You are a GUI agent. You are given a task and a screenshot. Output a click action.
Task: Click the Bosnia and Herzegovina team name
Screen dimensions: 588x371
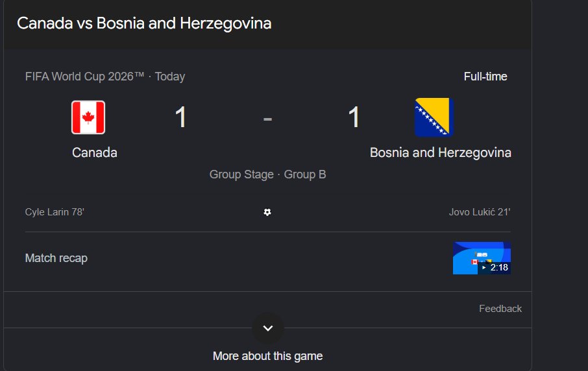coord(440,152)
